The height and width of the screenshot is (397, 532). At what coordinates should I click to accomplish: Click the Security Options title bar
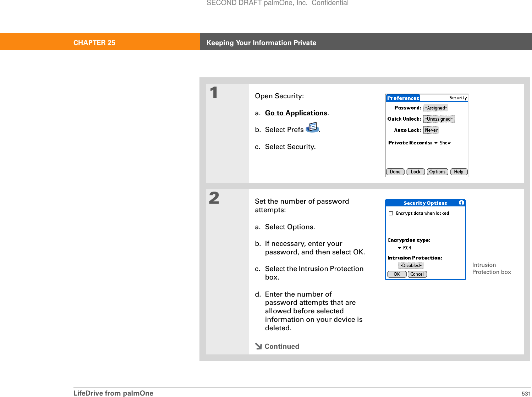425,203
